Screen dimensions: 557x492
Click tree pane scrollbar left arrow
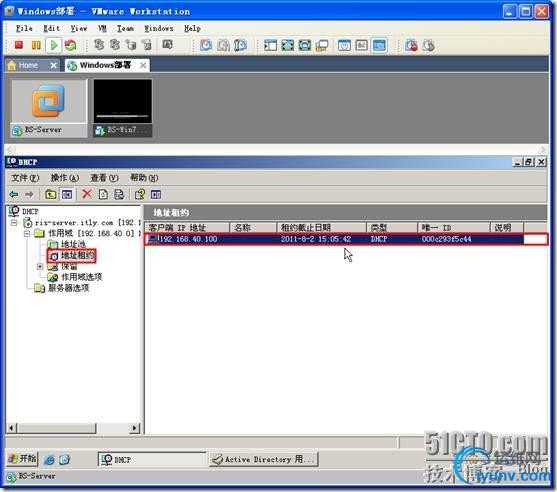pyautogui.click(x=11, y=428)
